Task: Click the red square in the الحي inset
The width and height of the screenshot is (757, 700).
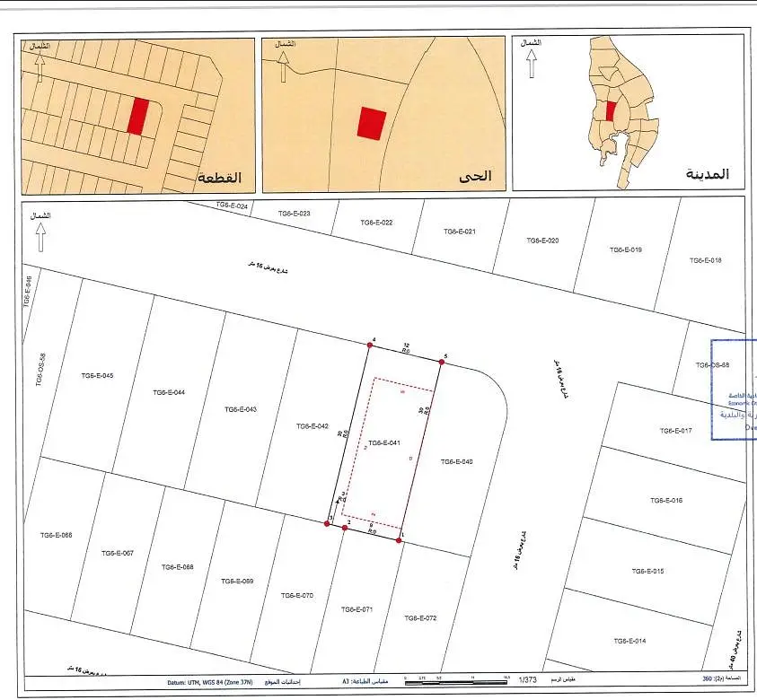Action: pos(371,123)
